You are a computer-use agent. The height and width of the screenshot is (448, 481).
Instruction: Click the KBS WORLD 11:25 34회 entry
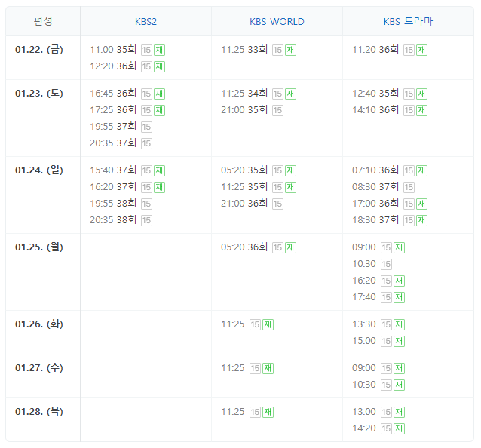[x=244, y=94]
